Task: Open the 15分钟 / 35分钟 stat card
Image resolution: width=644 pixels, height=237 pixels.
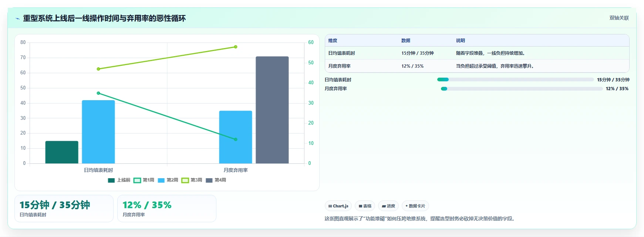Action: (64, 209)
